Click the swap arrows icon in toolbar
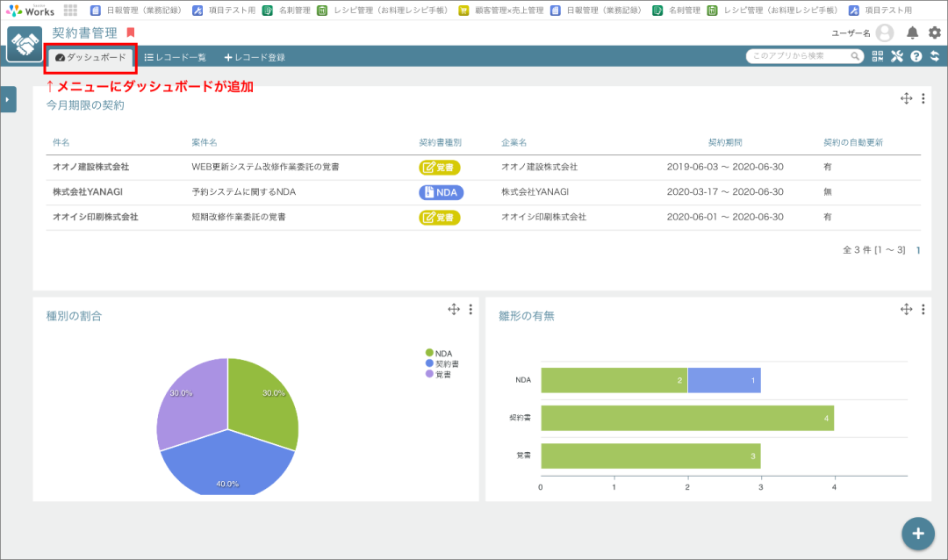The width and height of the screenshot is (948, 560). point(935,56)
